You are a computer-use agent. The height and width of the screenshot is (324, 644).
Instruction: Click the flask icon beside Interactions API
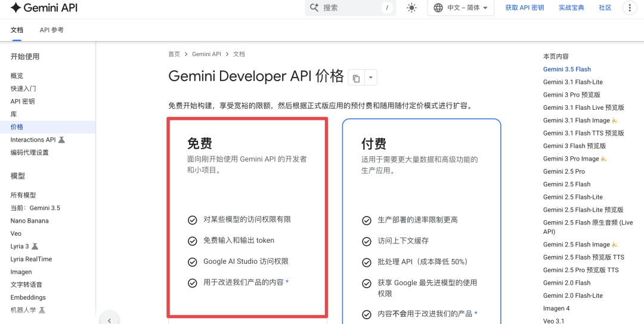point(61,140)
